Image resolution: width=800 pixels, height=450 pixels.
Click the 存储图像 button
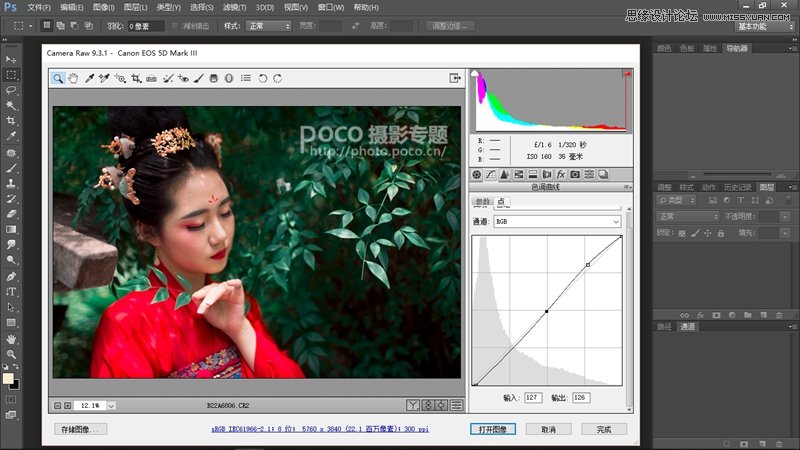point(80,429)
